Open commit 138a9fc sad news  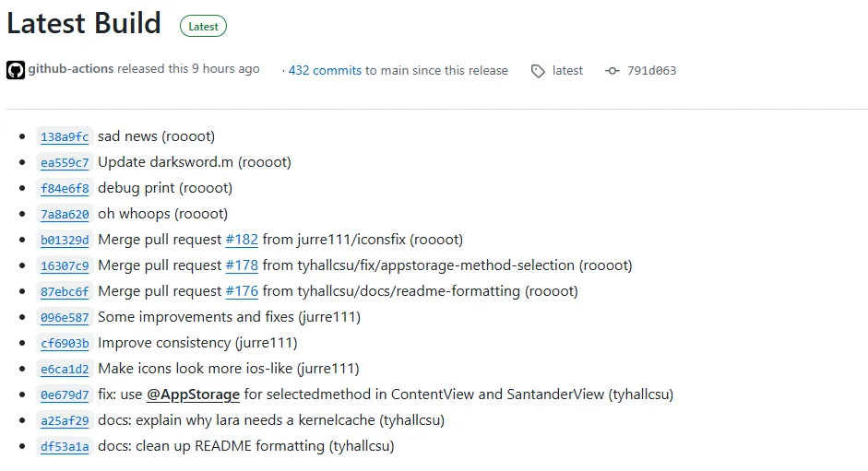click(65, 137)
